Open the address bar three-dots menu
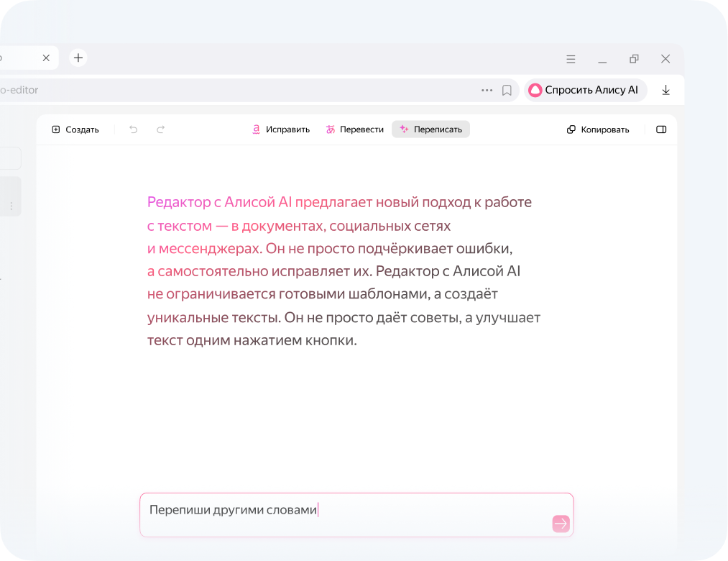728x561 pixels. (x=487, y=90)
